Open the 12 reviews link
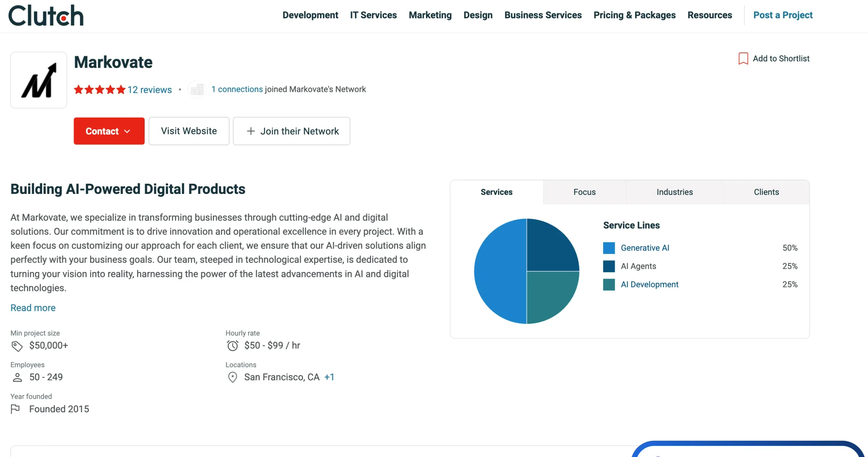The image size is (868, 457). pos(149,90)
